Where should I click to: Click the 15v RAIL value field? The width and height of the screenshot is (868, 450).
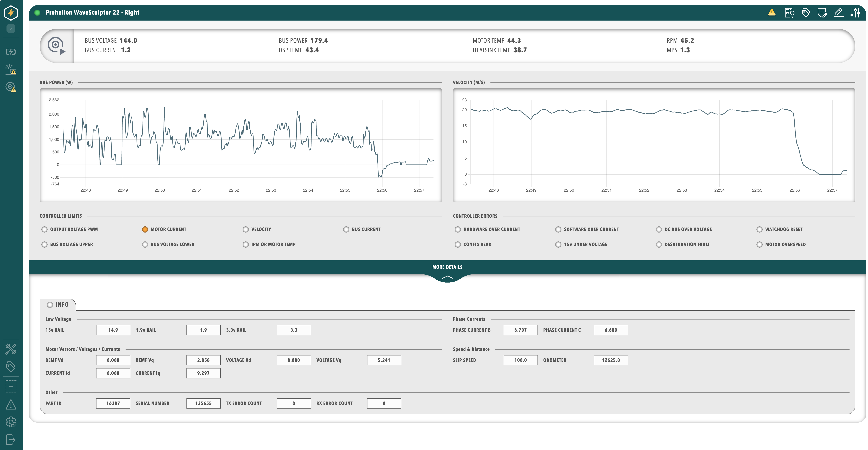(113, 330)
